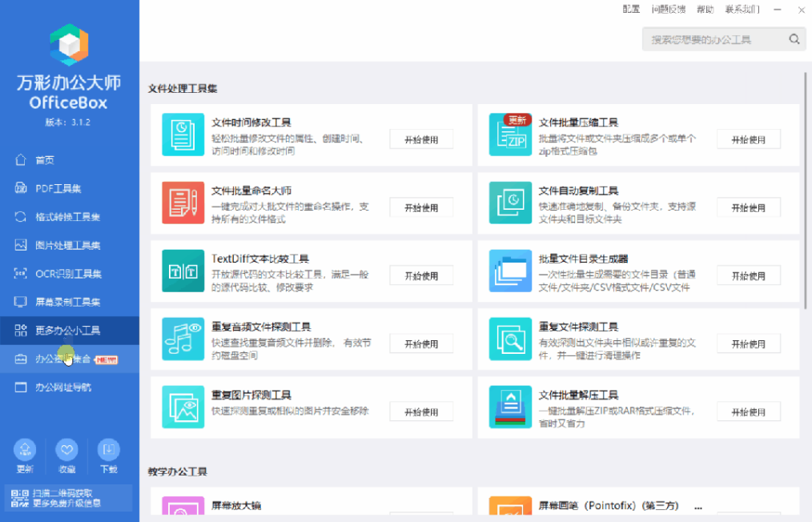Launch 批量文件目录生成器 via 开始使用

pos(748,276)
